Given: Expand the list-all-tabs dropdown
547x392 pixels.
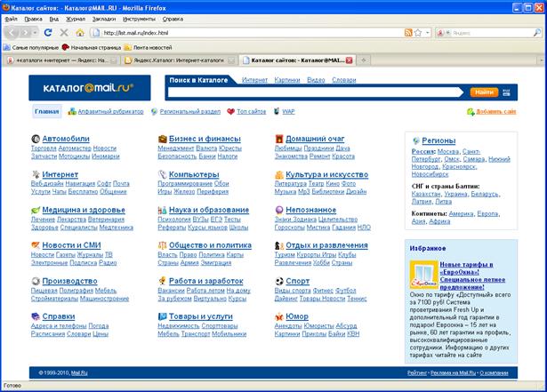Looking at the screenshot, I should 538,60.
